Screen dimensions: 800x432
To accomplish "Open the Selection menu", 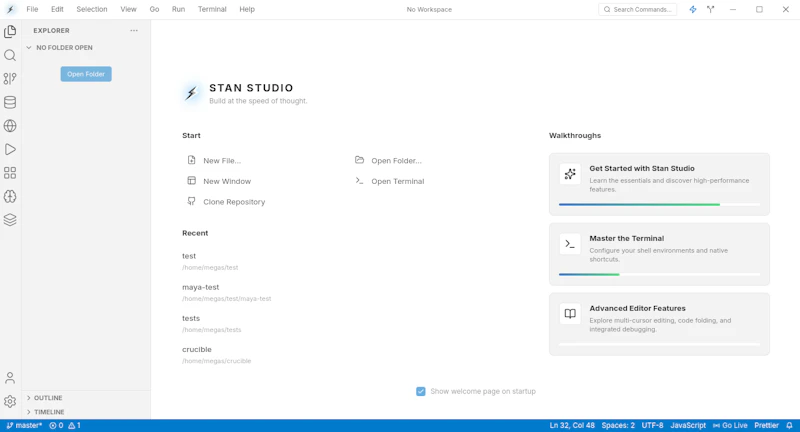I will 92,9.
